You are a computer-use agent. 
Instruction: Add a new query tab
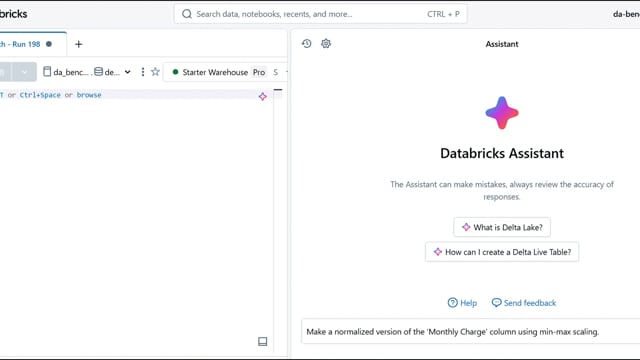[79, 44]
